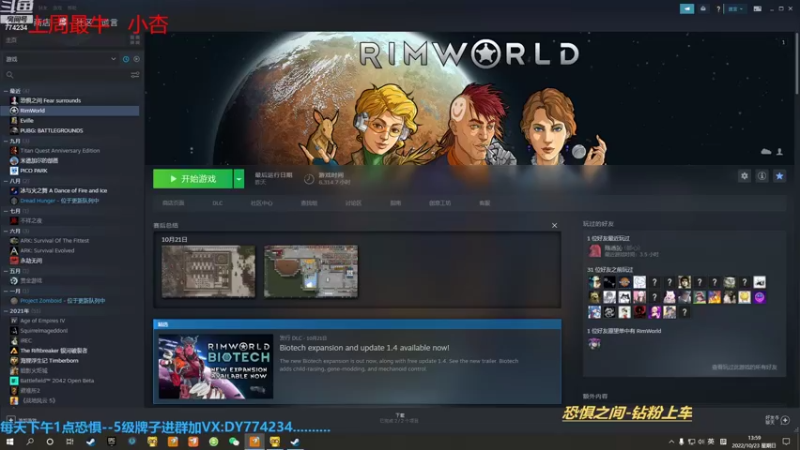Click the main window vertical scrollbar
The height and width of the screenshot is (450, 800).
click(796, 63)
